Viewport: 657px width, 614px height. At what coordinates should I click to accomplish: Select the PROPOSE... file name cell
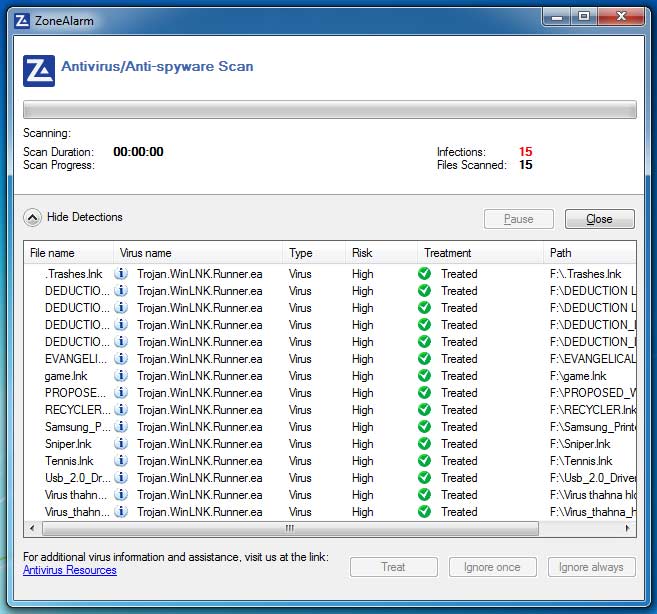coord(76,393)
